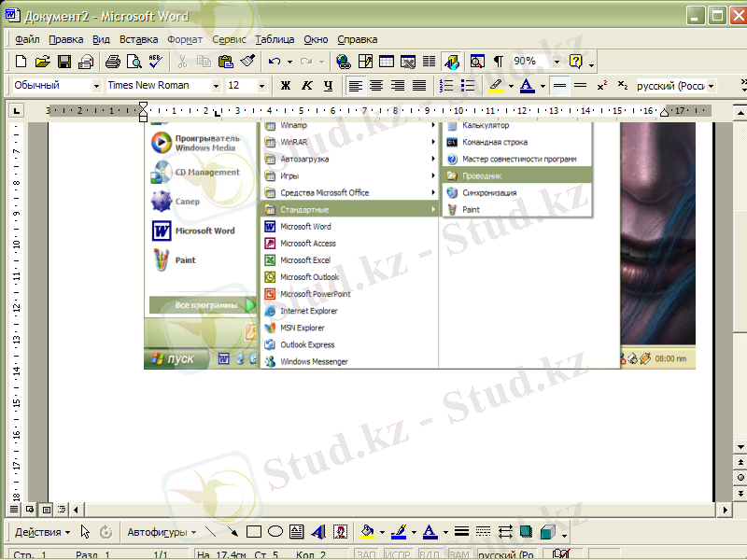Select the Format Painter brush icon
Viewport: 747px width, 560px height.
click(x=247, y=62)
